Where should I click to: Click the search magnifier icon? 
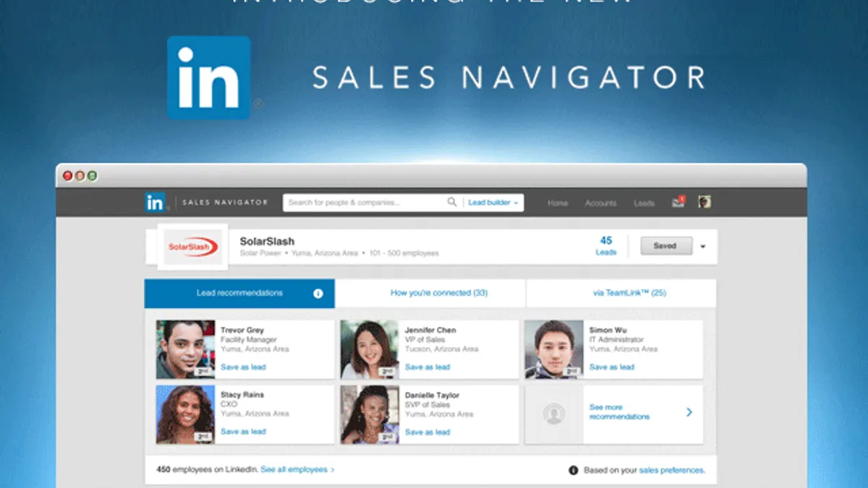coord(452,202)
